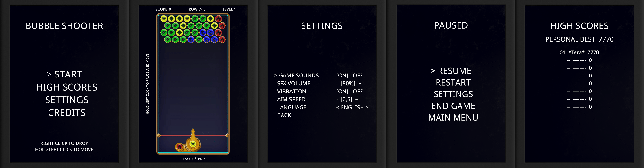Click the lone blue swirl bubble in fourth row
This screenshot has width=644, height=168.
(191, 40)
